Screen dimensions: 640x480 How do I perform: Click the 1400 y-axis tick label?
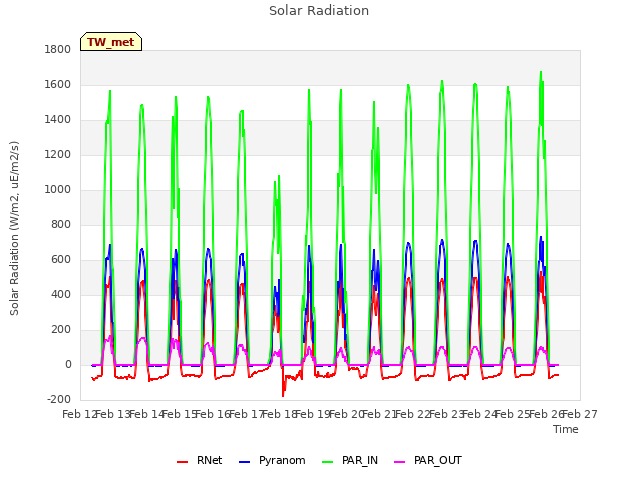click(x=58, y=120)
